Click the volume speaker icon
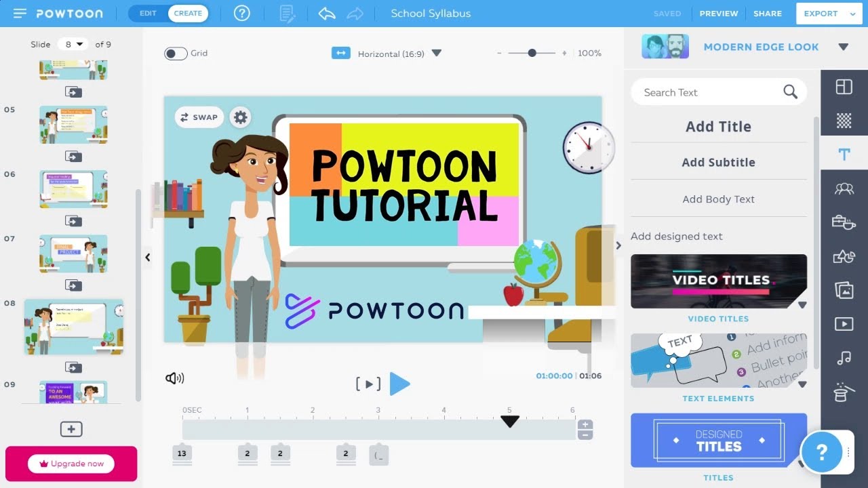The height and width of the screenshot is (488, 868). pos(174,378)
